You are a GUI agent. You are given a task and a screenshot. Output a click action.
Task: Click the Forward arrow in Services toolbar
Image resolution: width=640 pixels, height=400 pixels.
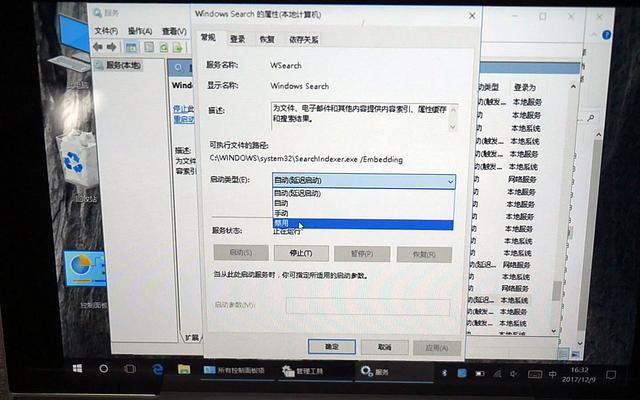point(111,47)
